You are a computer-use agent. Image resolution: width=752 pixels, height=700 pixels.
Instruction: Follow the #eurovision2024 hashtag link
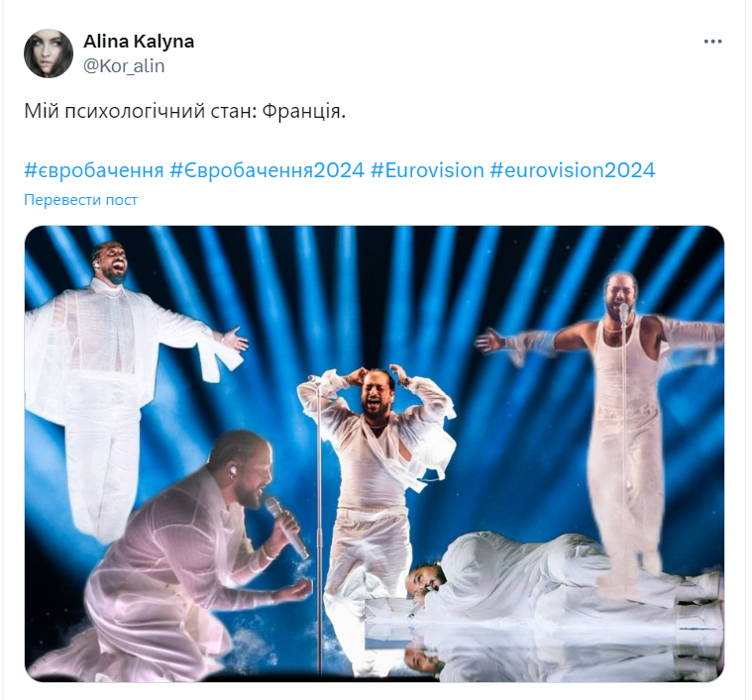coord(572,170)
